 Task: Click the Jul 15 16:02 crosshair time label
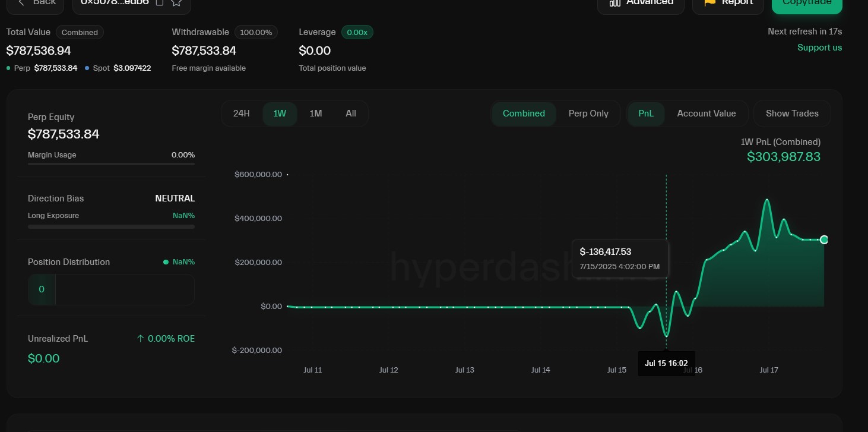(x=666, y=363)
